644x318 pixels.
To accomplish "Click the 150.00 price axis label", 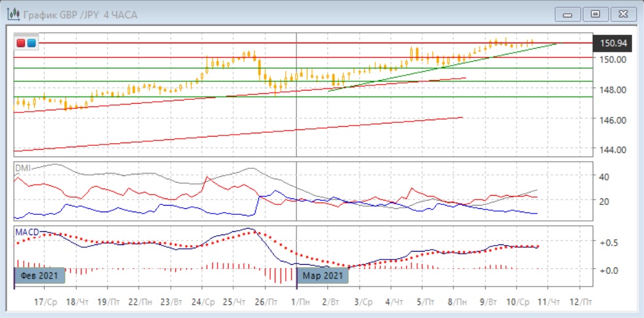I will click(612, 59).
